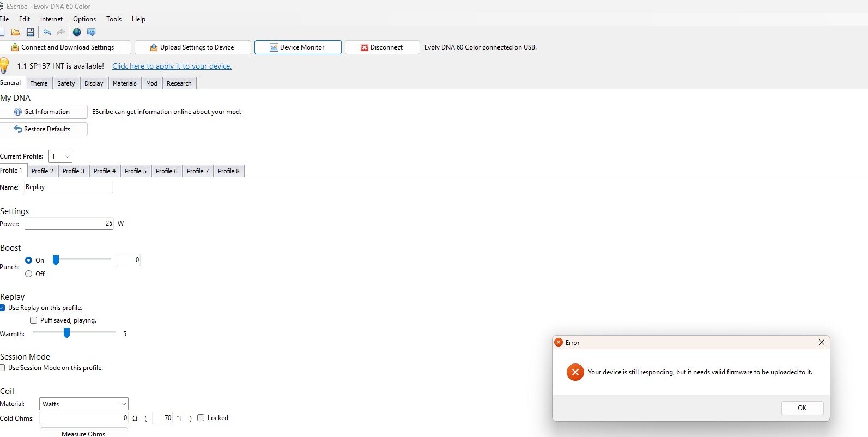Image resolution: width=868 pixels, height=437 pixels.
Task: Select the Profile 6 tab
Action: click(167, 171)
